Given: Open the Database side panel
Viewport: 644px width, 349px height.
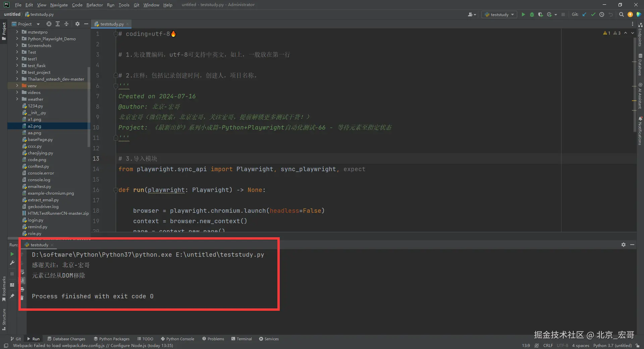Looking at the screenshot, I should point(640,64).
